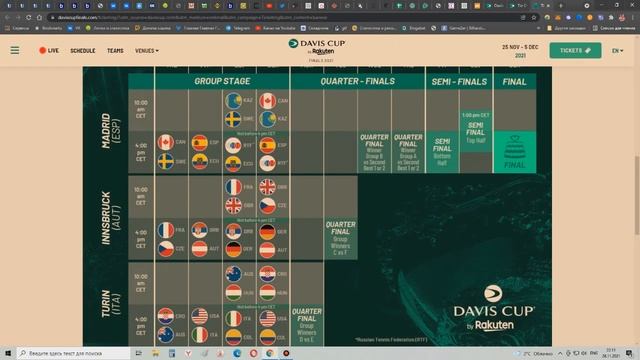Screen dimensions: 640x360
Task: Open the taskbar notification center icon
Action: (x=629, y=353)
